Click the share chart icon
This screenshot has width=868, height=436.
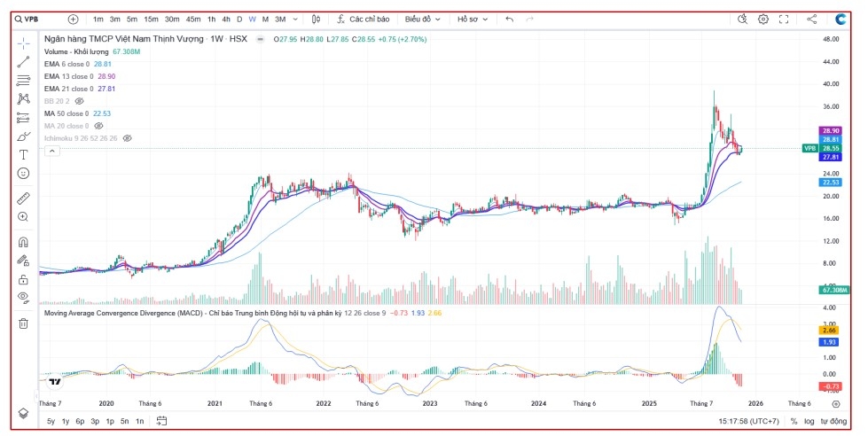811,19
